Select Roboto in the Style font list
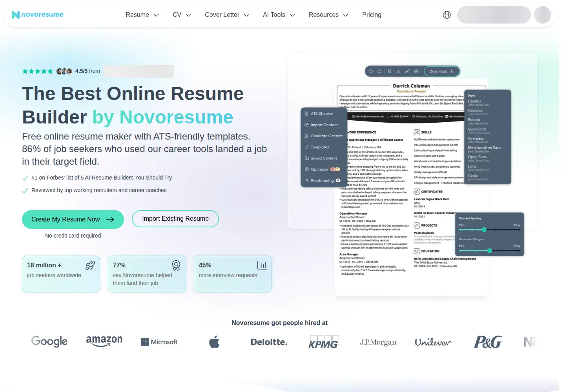The width and height of the screenshot is (565, 392). click(478, 121)
